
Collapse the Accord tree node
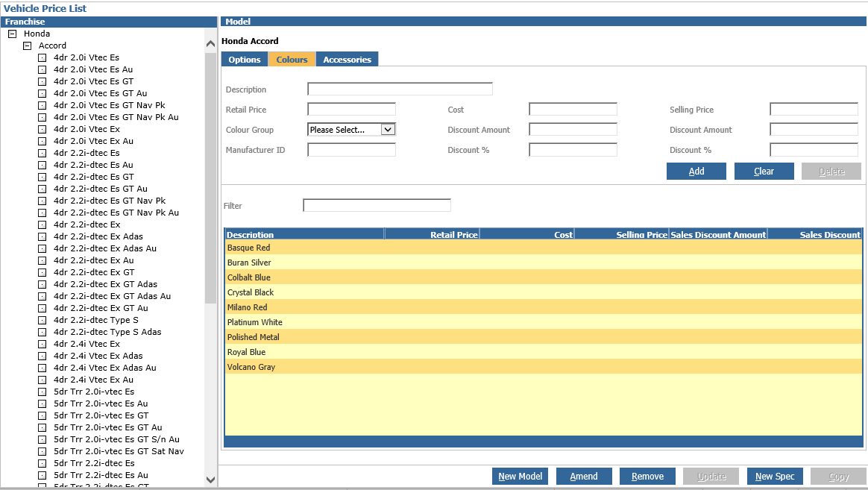pos(27,46)
